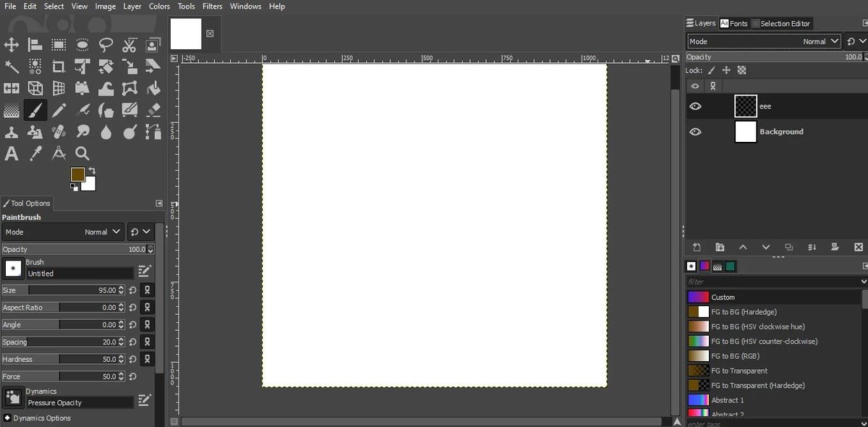This screenshot has height=427, width=868.
Task: Swap foreground and background colors
Action: point(92,171)
